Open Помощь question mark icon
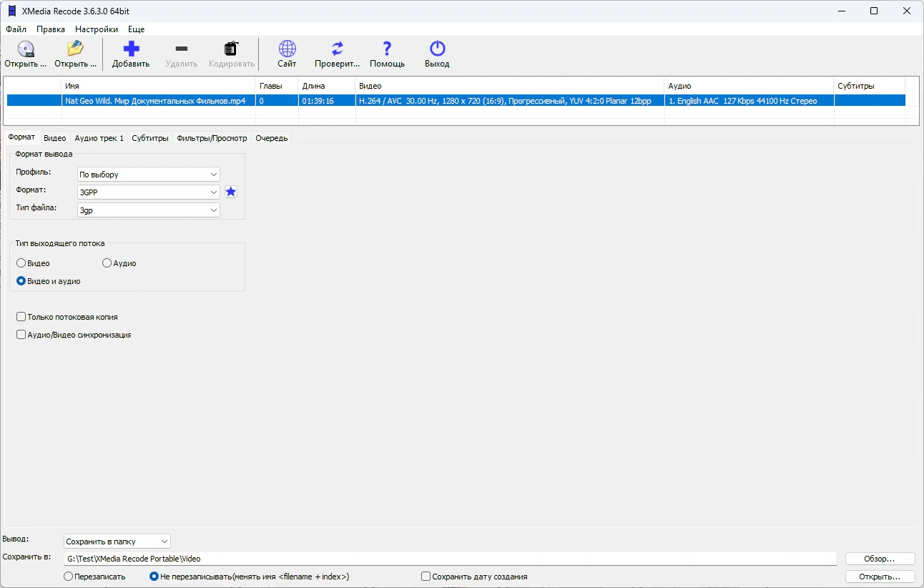 (x=387, y=49)
